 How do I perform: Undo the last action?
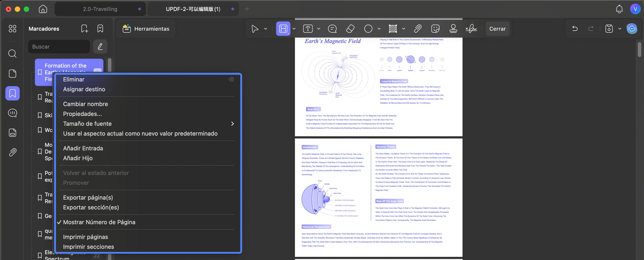[x=575, y=29]
